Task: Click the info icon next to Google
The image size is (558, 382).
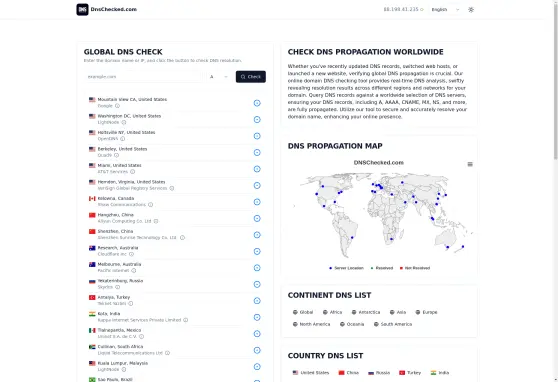Action: point(117,106)
